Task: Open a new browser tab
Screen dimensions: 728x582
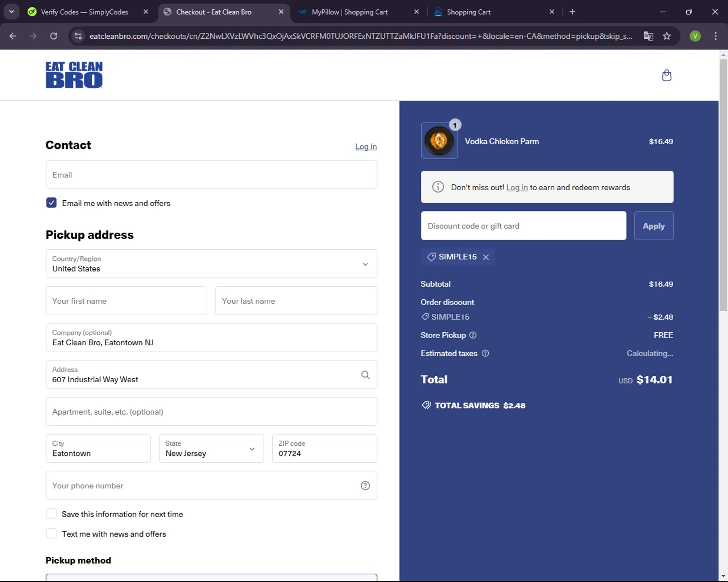Action: point(572,12)
